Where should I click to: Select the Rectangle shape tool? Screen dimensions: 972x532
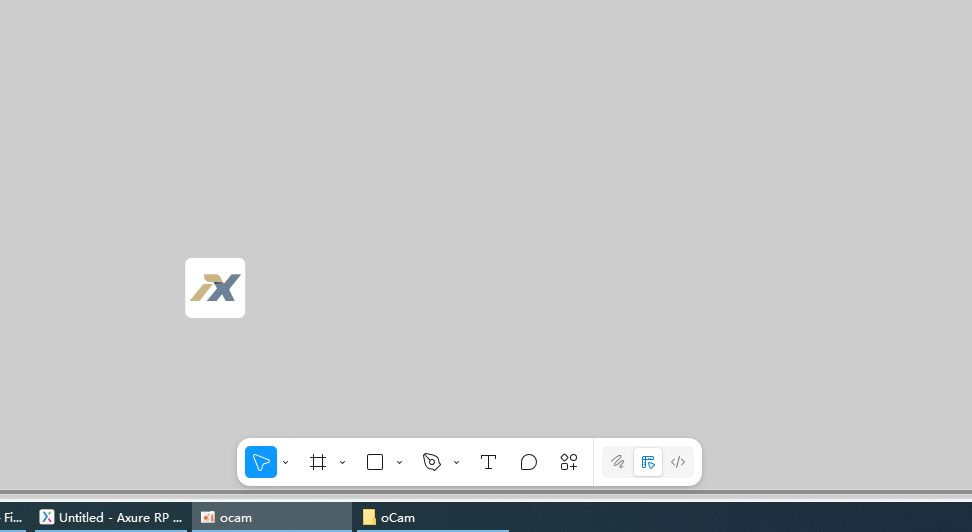(x=375, y=462)
